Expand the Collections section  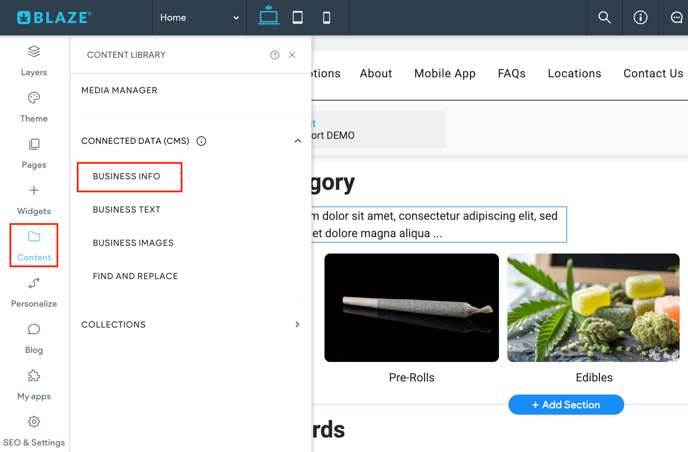pyautogui.click(x=297, y=324)
